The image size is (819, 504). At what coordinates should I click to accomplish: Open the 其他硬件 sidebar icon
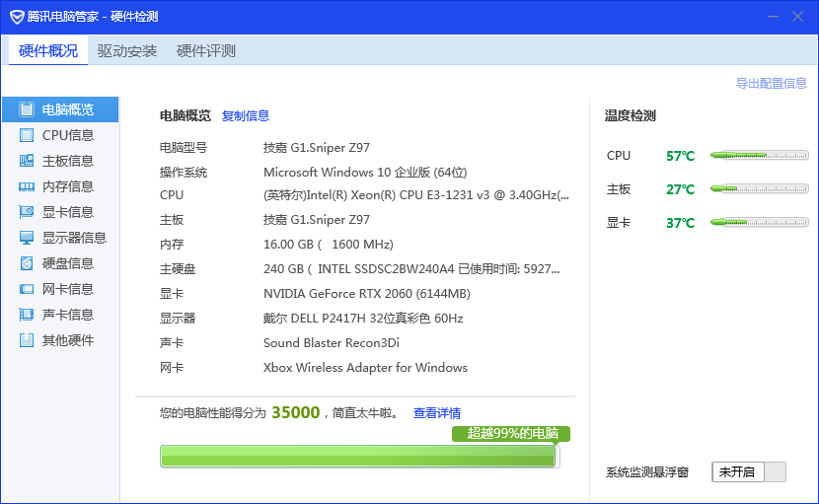pos(27,340)
